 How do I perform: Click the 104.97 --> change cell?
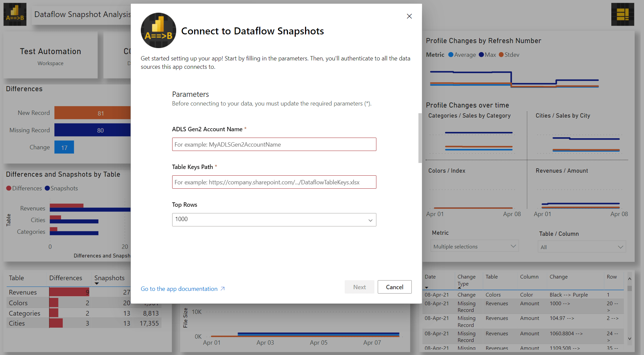[x=562, y=318]
